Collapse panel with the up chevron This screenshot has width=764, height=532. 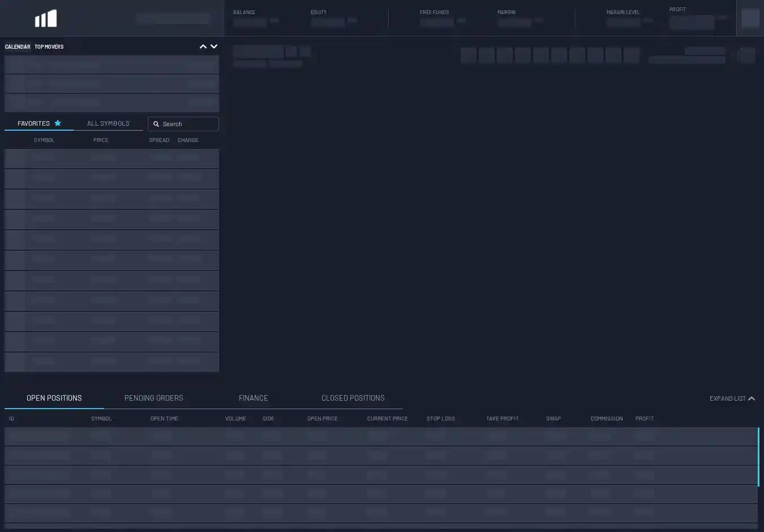click(203, 47)
